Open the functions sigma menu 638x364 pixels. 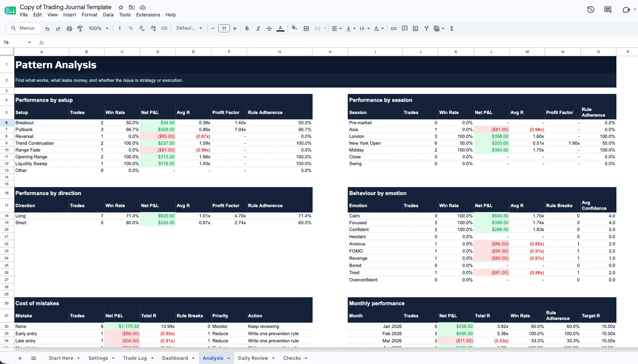(452, 29)
